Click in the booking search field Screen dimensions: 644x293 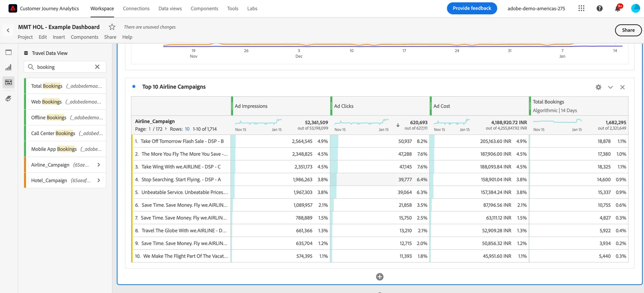pos(65,67)
